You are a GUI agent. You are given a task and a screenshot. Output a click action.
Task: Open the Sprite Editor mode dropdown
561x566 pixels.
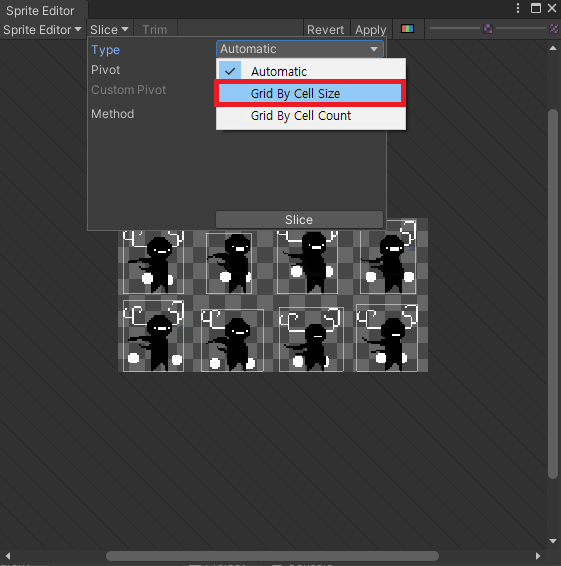42,29
